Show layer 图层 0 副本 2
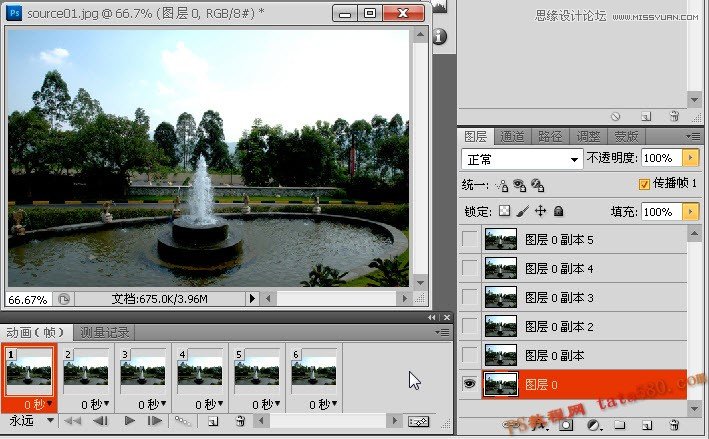The width and height of the screenshot is (709, 439). click(x=470, y=326)
